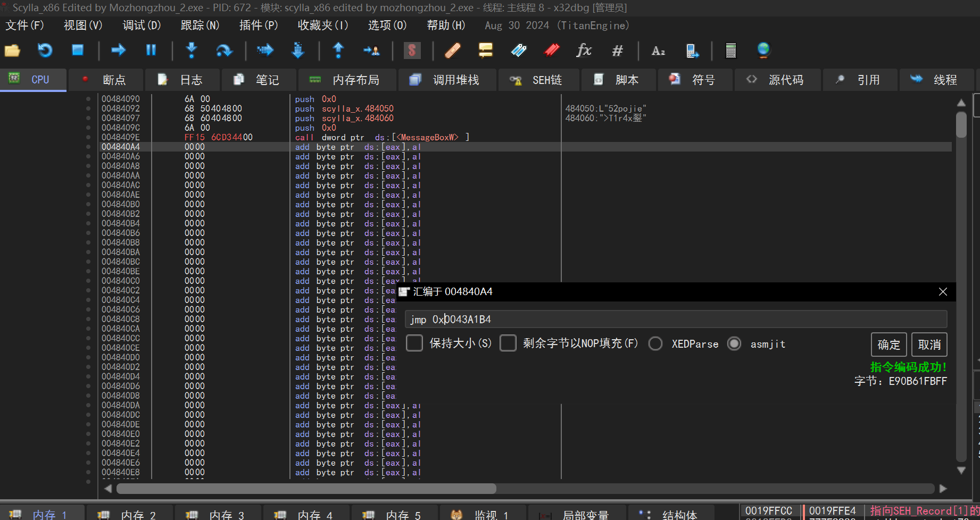Open the calculator icon
The height and width of the screenshot is (520, 980).
(731, 51)
